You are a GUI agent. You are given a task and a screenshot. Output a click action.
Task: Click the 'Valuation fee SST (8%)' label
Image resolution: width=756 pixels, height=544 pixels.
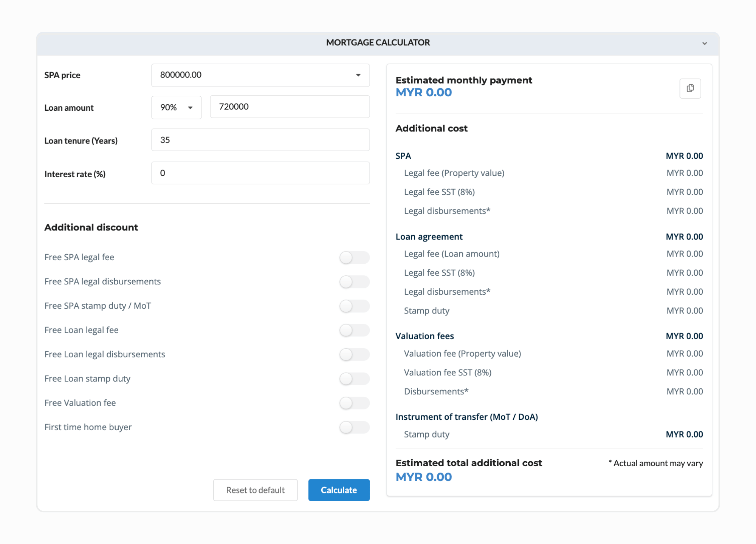click(x=448, y=372)
